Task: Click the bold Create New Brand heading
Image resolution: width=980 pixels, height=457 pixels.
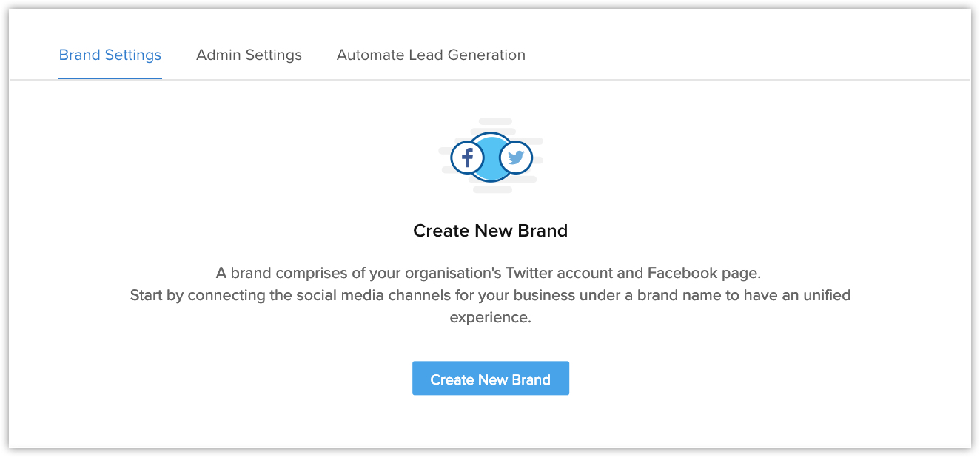Action: 490,231
